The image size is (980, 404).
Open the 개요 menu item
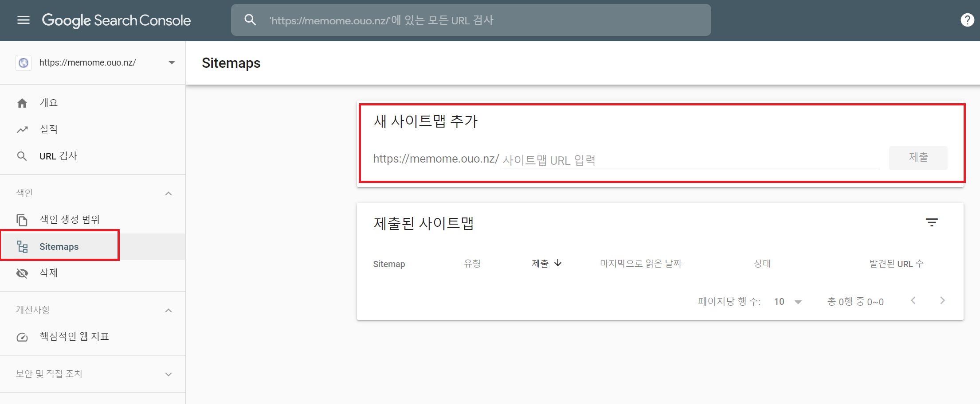pos(93,103)
